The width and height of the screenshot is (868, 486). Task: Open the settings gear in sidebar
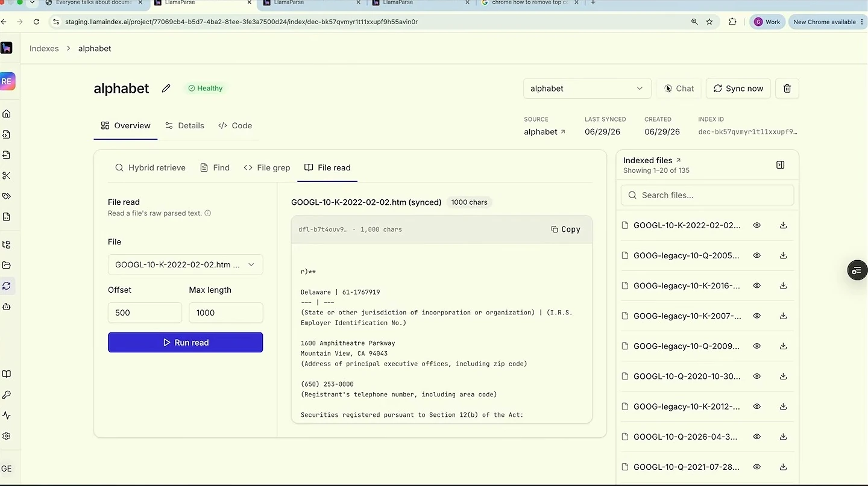[x=7, y=436]
